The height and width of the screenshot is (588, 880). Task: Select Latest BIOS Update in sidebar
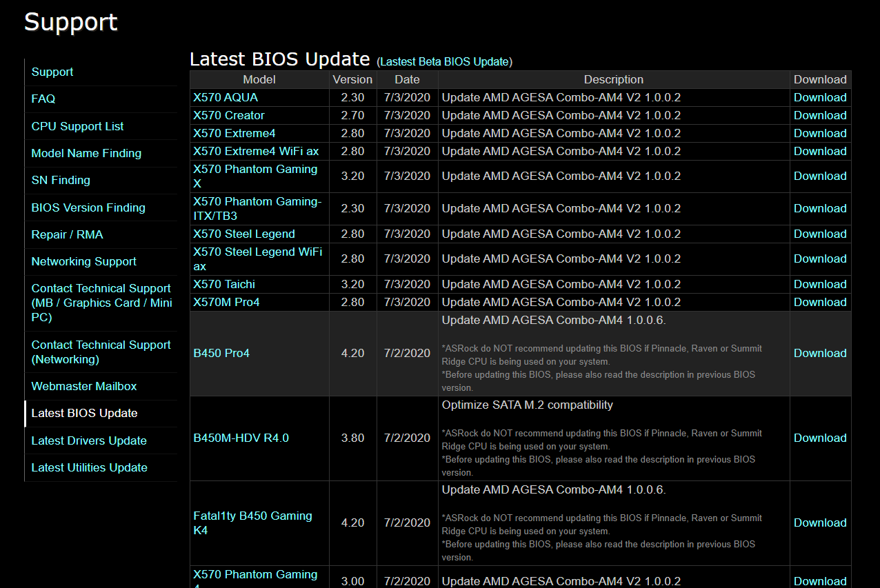pyautogui.click(x=85, y=413)
